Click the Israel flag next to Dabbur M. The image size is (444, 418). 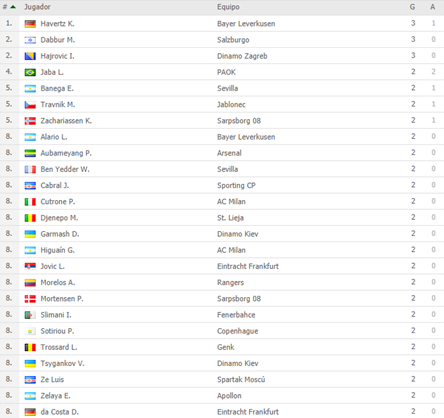[x=30, y=40]
